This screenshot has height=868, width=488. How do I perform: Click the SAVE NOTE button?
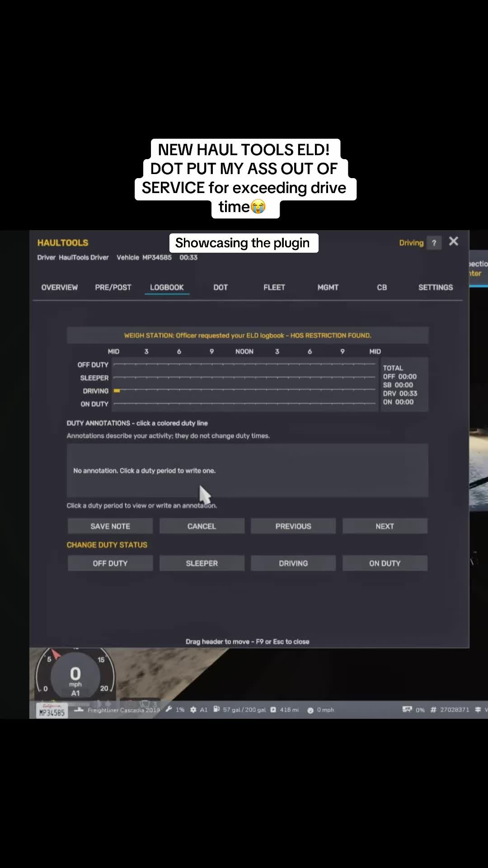(x=110, y=526)
